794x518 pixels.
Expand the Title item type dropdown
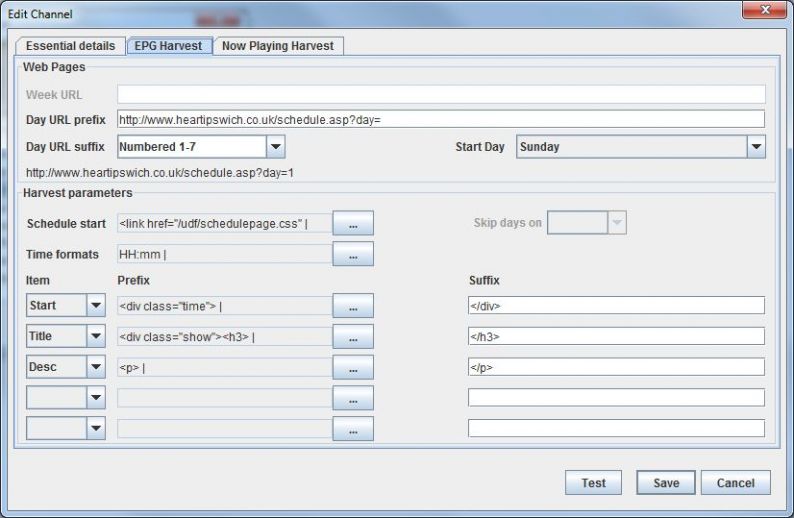[96, 338]
